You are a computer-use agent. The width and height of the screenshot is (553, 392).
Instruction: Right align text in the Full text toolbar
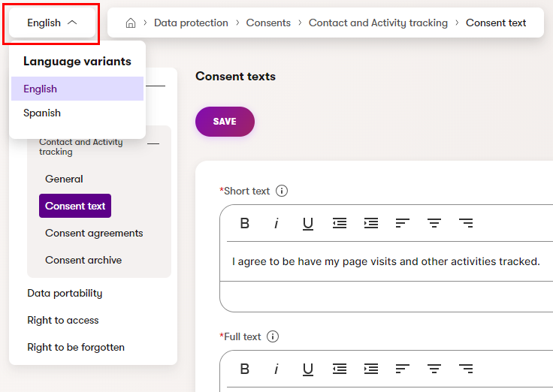[x=466, y=369]
